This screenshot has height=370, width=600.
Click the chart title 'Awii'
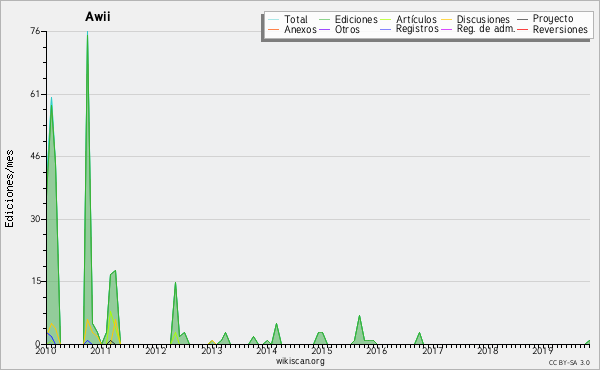[98, 17]
